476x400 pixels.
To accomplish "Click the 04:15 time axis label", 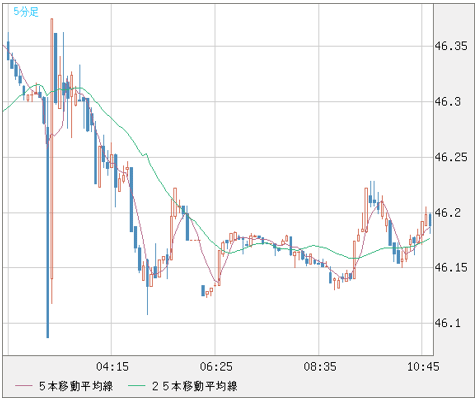I will (x=112, y=367).
